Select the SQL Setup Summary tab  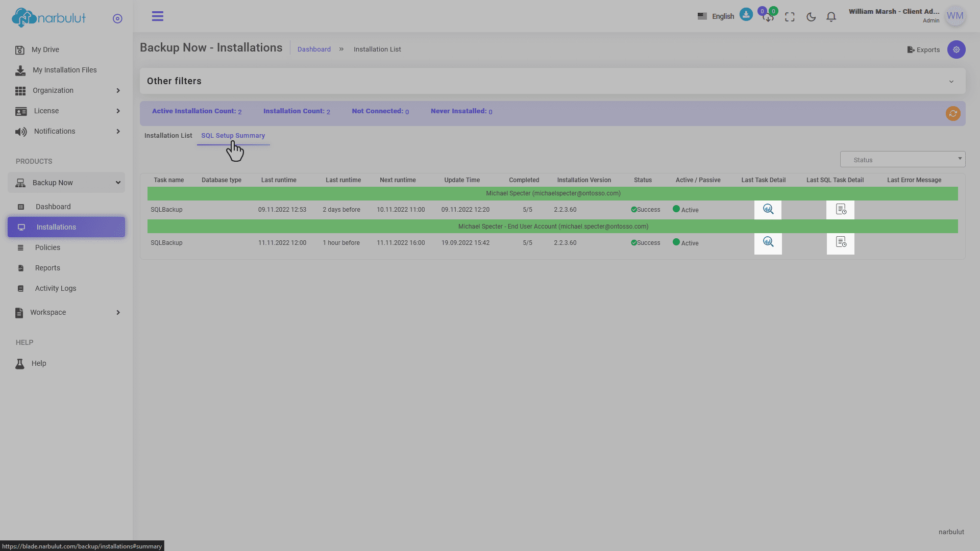click(x=233, y=136)
